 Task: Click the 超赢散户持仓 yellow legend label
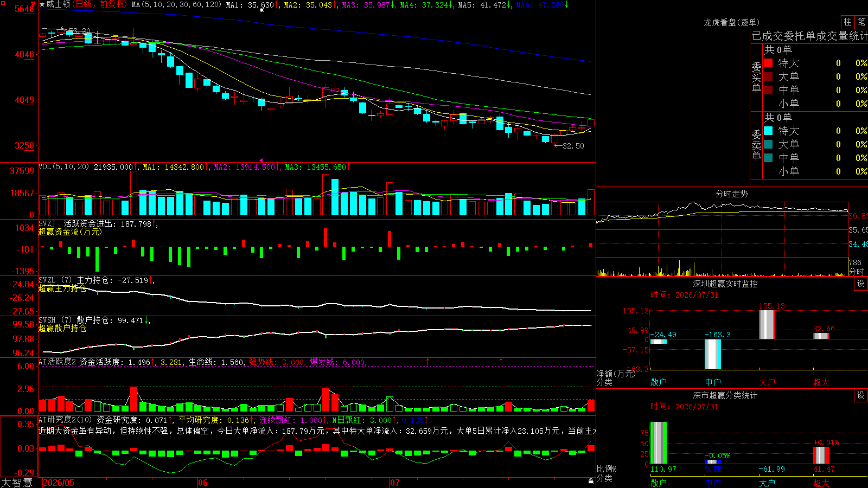point(62,328)
